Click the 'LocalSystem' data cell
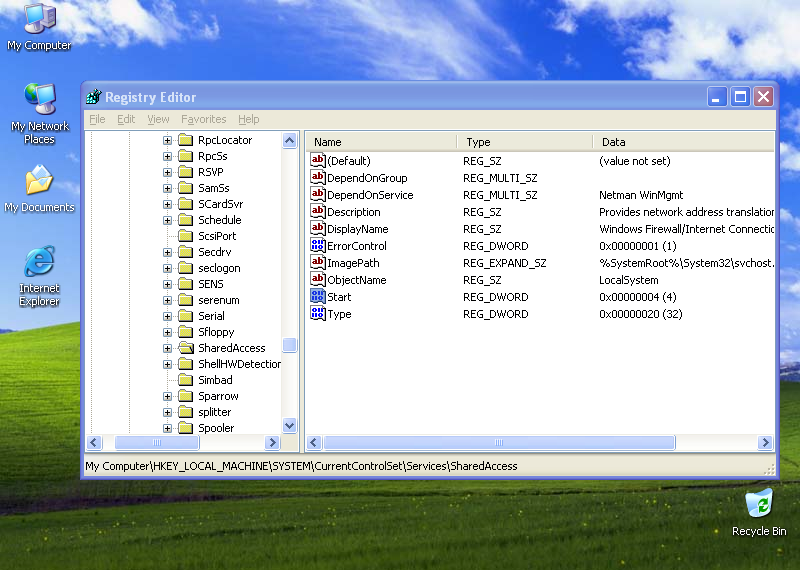 point(629,280)
